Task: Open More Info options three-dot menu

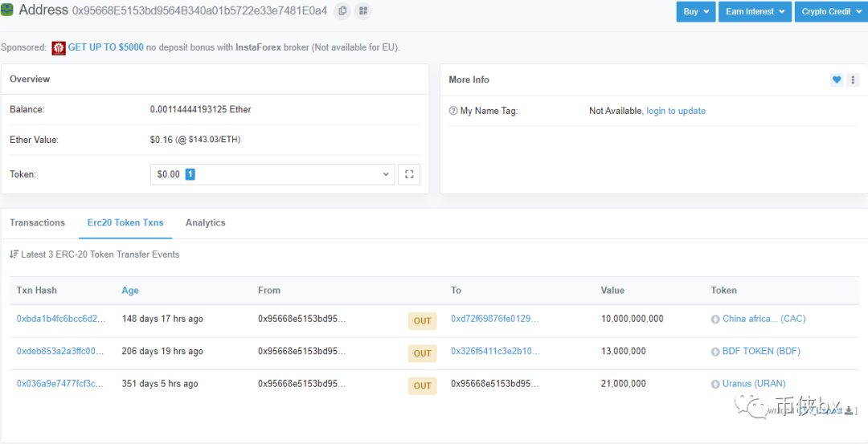Action: (853, 80)
